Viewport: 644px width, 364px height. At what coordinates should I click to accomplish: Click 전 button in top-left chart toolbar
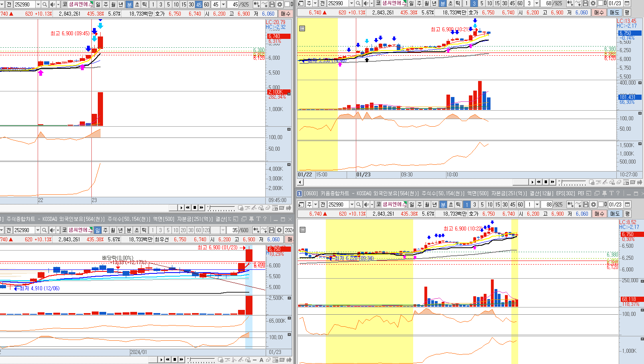pyautogui.click(x=9, y=4)
